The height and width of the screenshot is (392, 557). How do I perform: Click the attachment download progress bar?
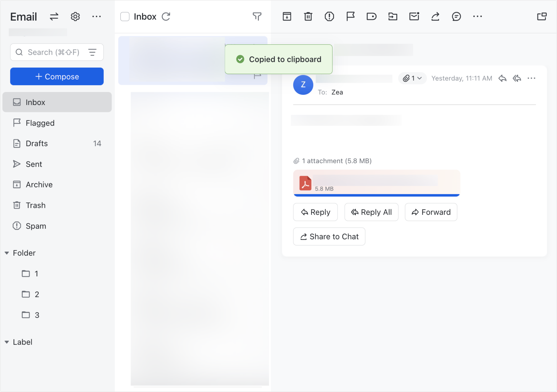point(376,195)
